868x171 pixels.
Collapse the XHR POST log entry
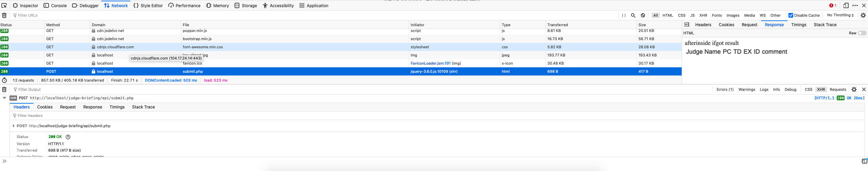pos(4,98)
